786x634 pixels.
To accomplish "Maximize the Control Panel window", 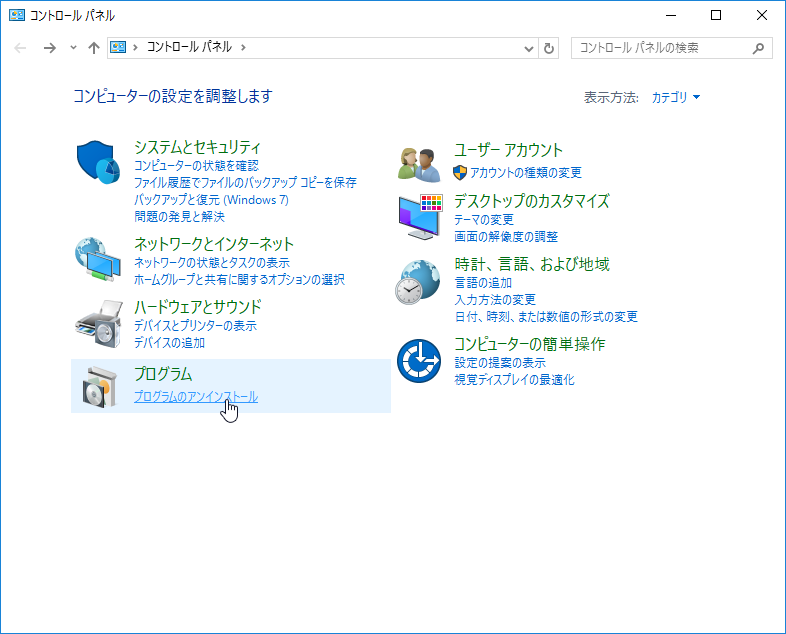I will pos(716,16).
